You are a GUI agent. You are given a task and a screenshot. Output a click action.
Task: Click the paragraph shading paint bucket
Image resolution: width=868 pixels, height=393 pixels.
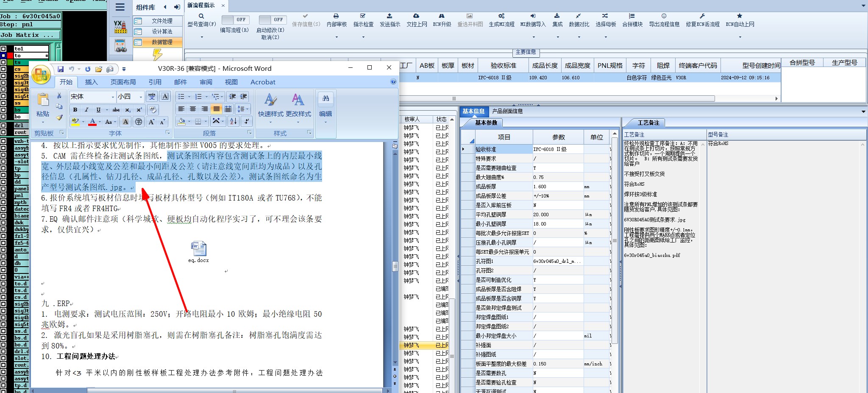click(x=181, y=121)
